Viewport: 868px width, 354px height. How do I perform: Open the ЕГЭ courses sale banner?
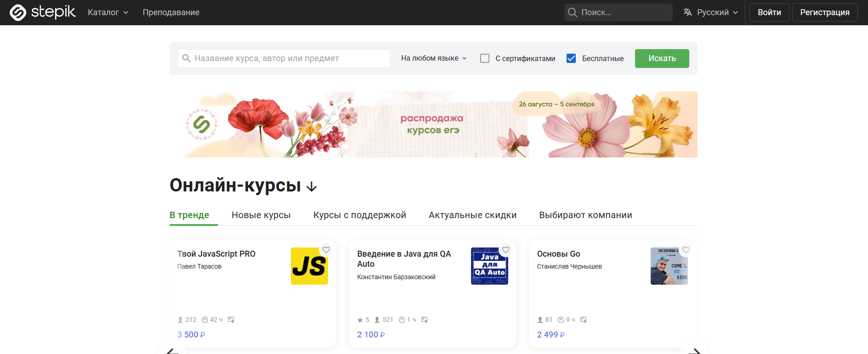point(433,124)
